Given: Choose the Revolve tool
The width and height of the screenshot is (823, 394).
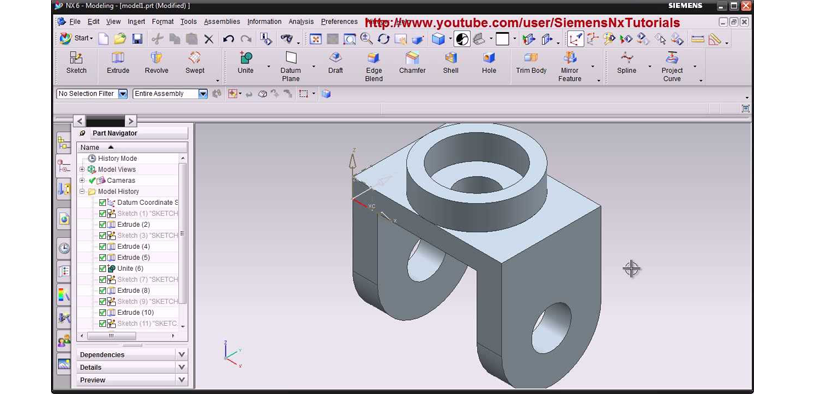Looking at the screenshot, I should 156,63.
